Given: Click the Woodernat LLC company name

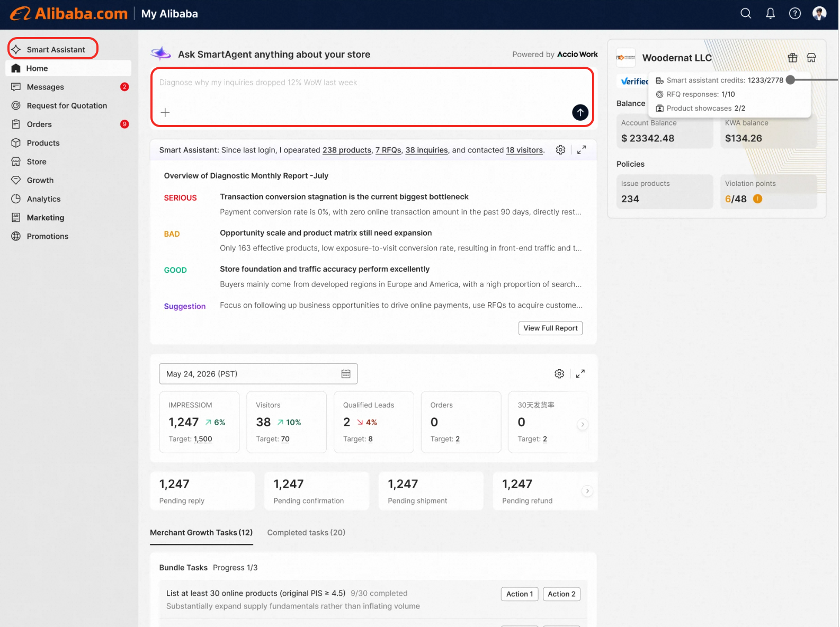Looking at the screenshot, I should click(x=677, y=58).
